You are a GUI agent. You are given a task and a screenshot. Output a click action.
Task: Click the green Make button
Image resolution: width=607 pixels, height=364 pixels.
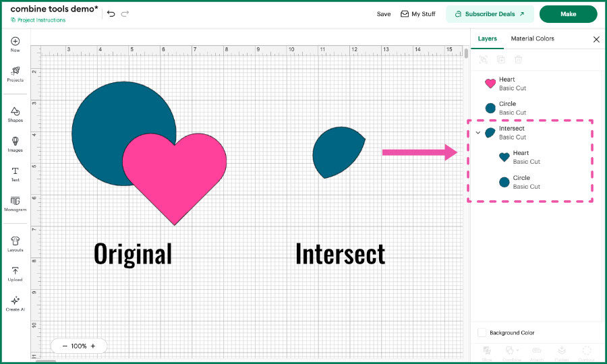568,14
